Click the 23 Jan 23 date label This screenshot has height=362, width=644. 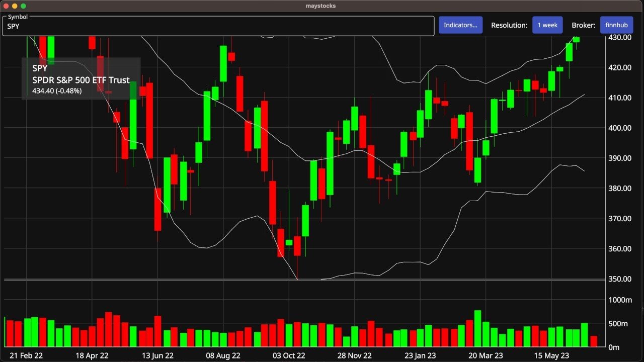[421, 355]
